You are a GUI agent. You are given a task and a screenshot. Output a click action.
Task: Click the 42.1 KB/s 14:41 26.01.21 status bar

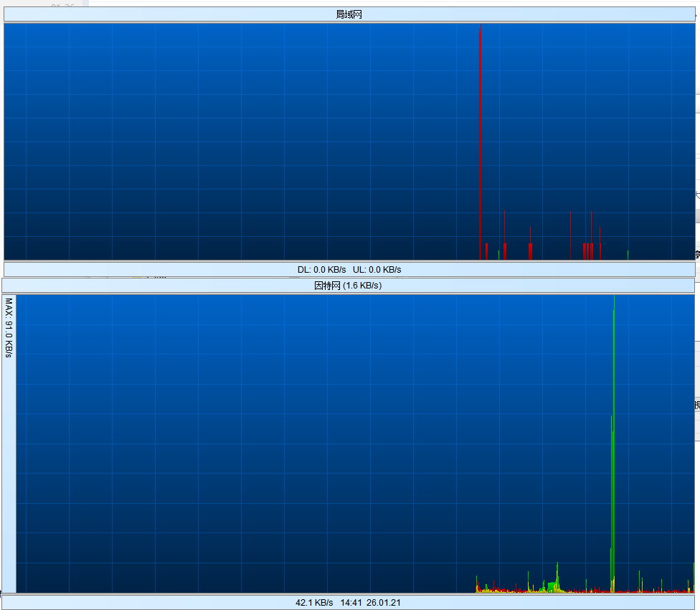[x=349, y=602]
